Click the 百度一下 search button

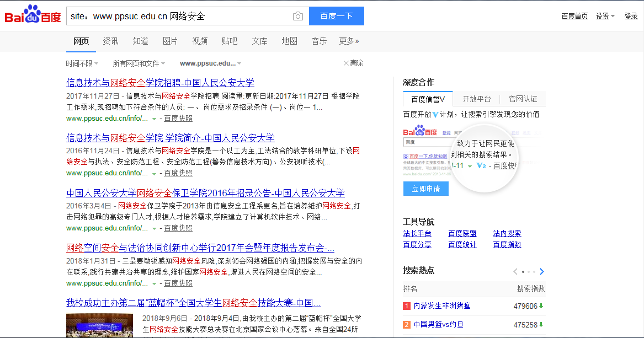coord(337,16)
